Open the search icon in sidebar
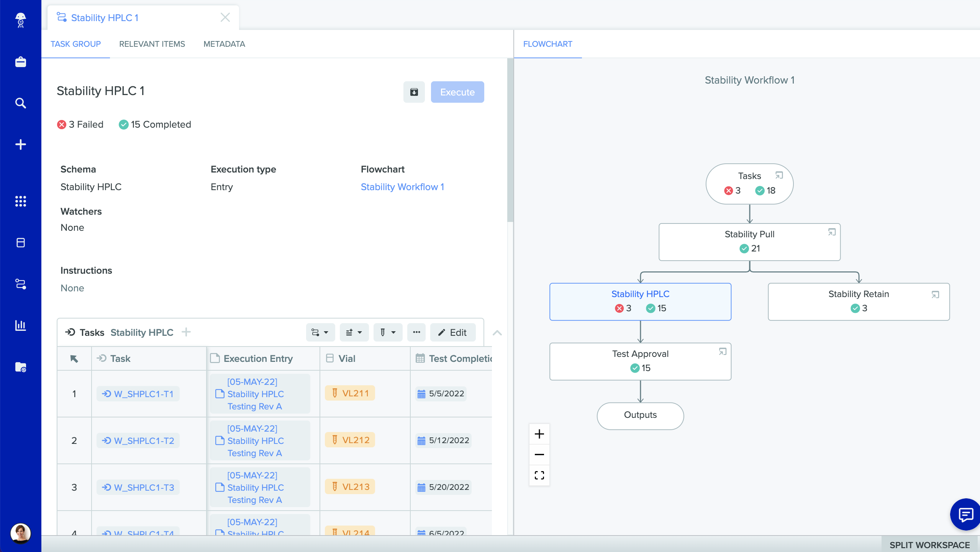The height and width of the screenshot is (552, 980). pyautogui.click(x=21, y=103)
